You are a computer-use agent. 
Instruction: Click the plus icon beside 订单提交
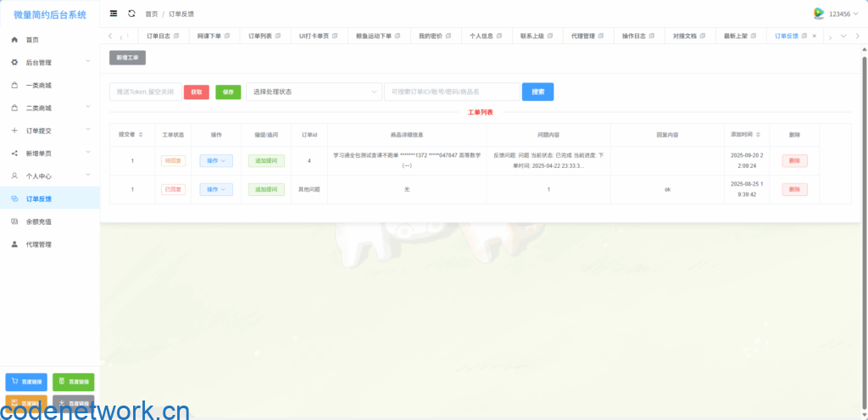click(x=14, y=131)
